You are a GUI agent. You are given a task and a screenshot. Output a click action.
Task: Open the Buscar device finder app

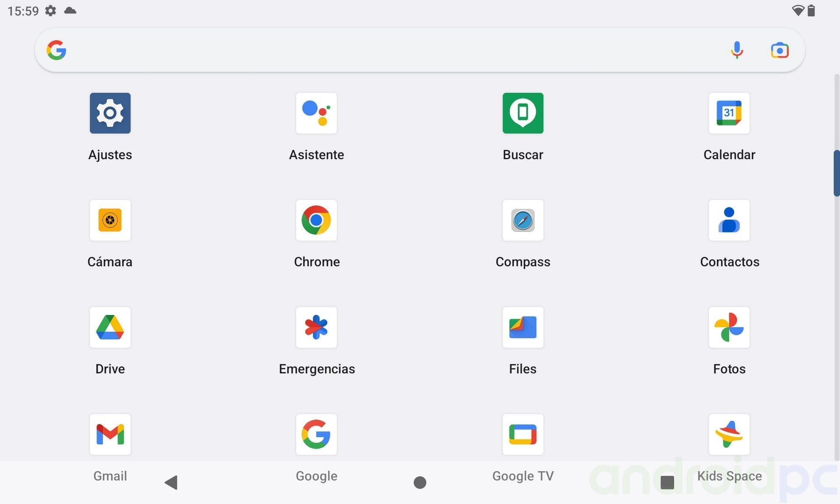523,113
